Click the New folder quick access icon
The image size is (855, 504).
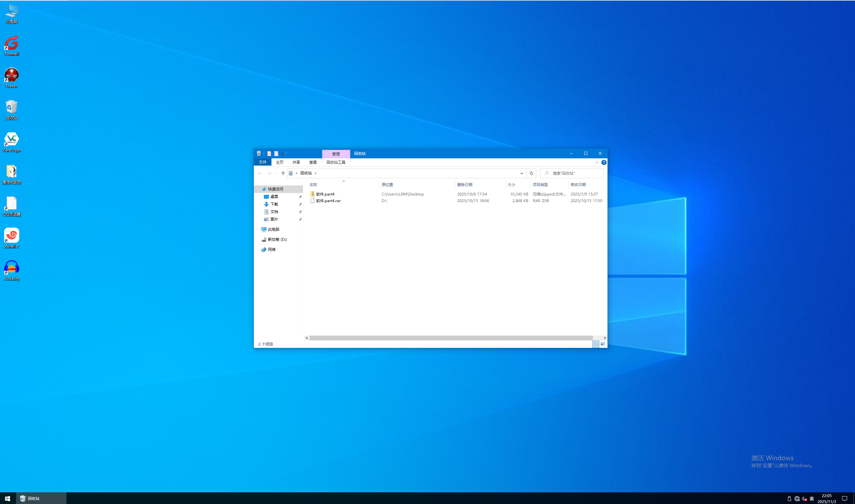(x=276, y=154)
